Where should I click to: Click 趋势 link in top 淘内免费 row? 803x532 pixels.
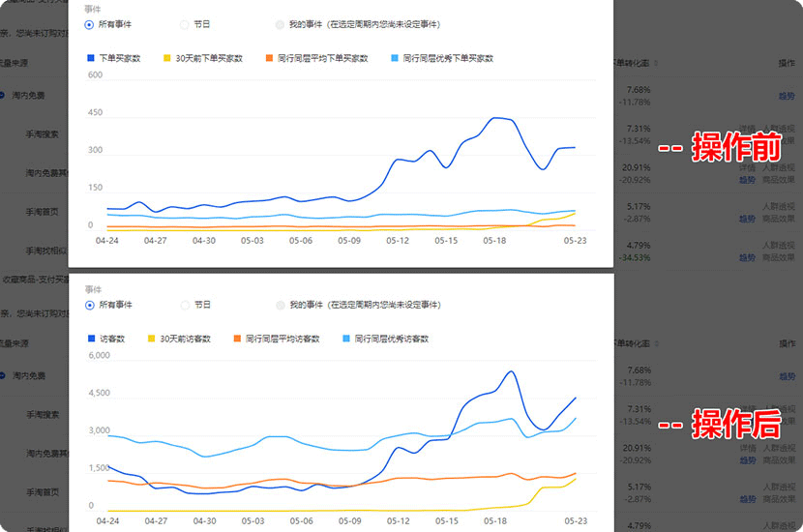pyautogui.click(x=787, y=96)
